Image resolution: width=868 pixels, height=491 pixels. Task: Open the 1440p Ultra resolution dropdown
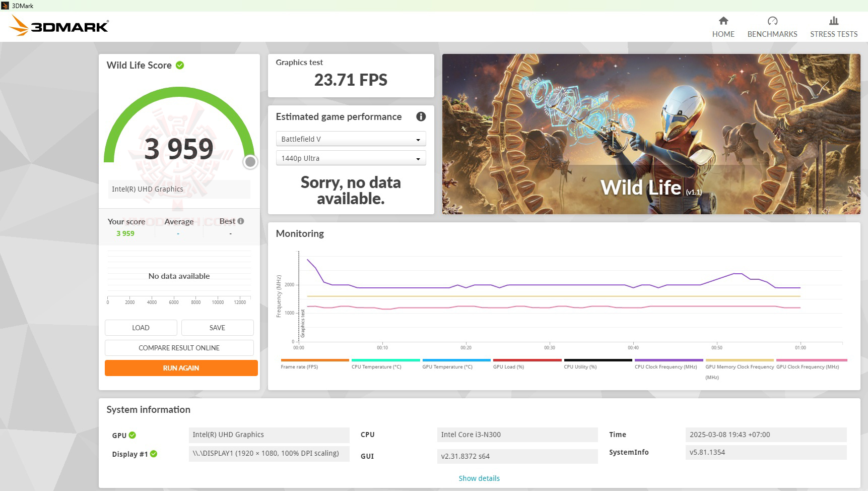coord(351,158)
